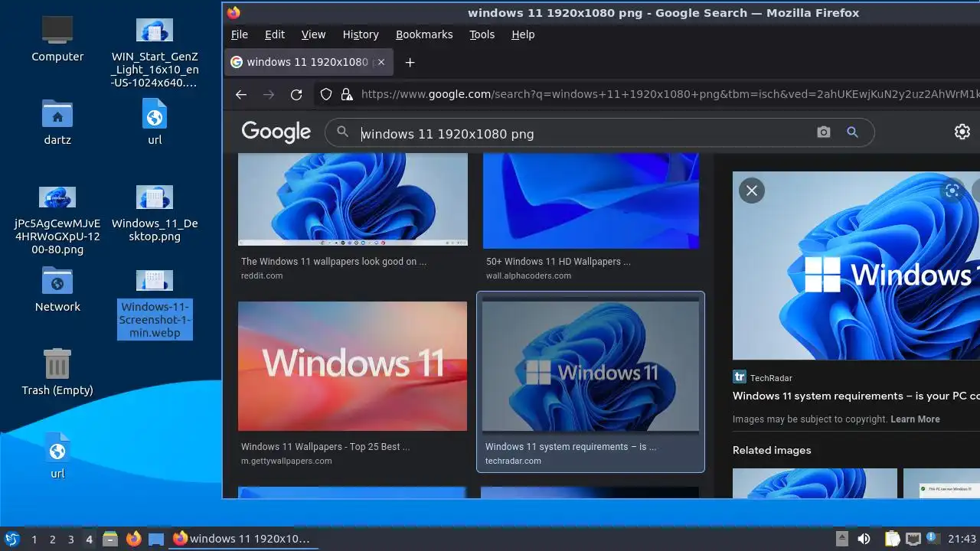Open the reddit.com Windows 11 wallpapers thumbnail
The height and width of the screenshot is (551, 980).
point(353,199)
